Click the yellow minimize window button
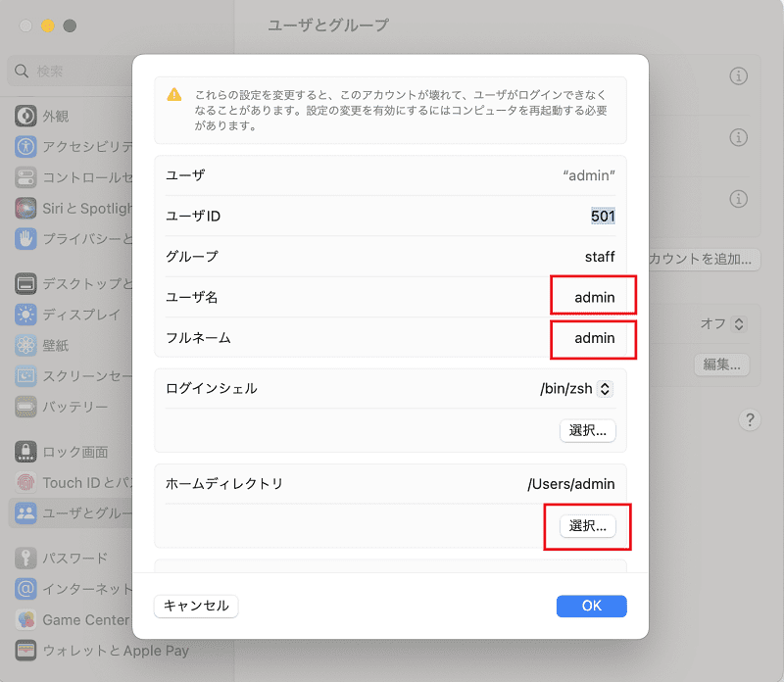The image size is (784, 682). (47, 25)
